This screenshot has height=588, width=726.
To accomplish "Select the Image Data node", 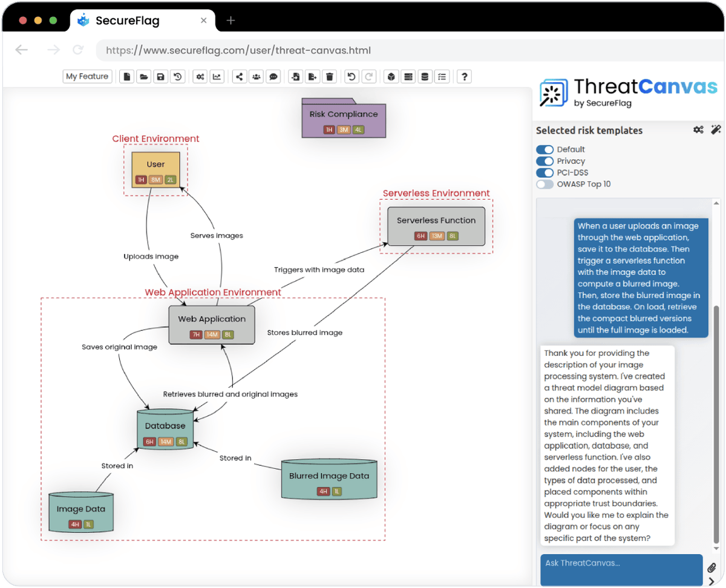I will click(x=81, y=512).
